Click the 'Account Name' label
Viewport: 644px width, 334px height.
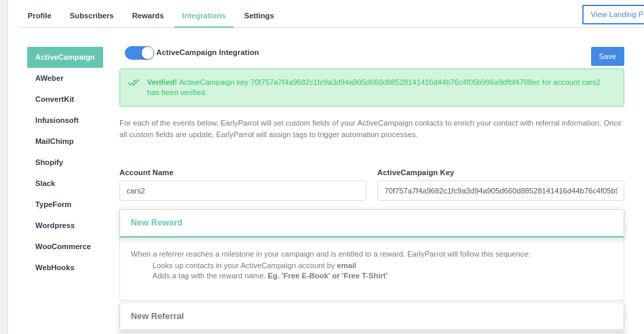(x=146, y=172)
